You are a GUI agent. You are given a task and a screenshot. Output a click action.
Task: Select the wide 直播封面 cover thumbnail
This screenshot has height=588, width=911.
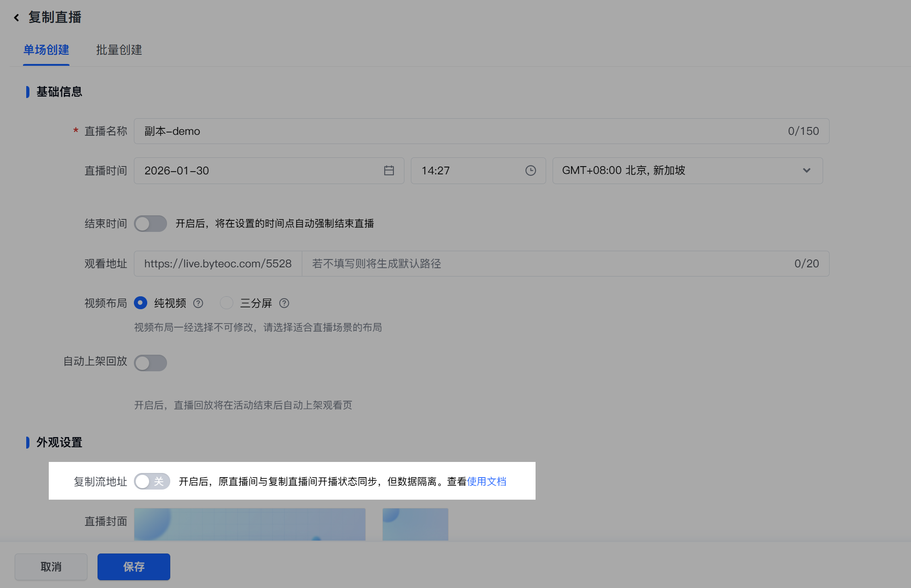click(x=250, y=524)
